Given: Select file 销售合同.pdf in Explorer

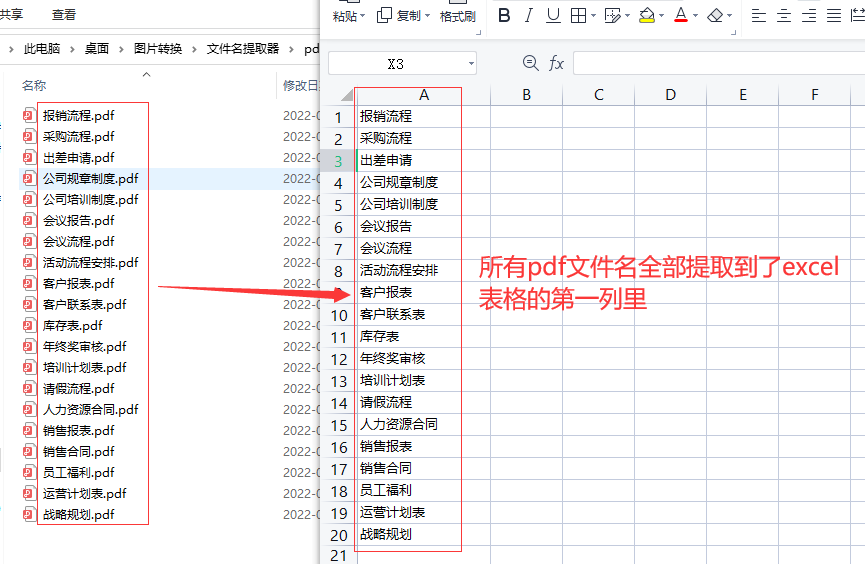Looking at the screenshot, I should [79, 452].
